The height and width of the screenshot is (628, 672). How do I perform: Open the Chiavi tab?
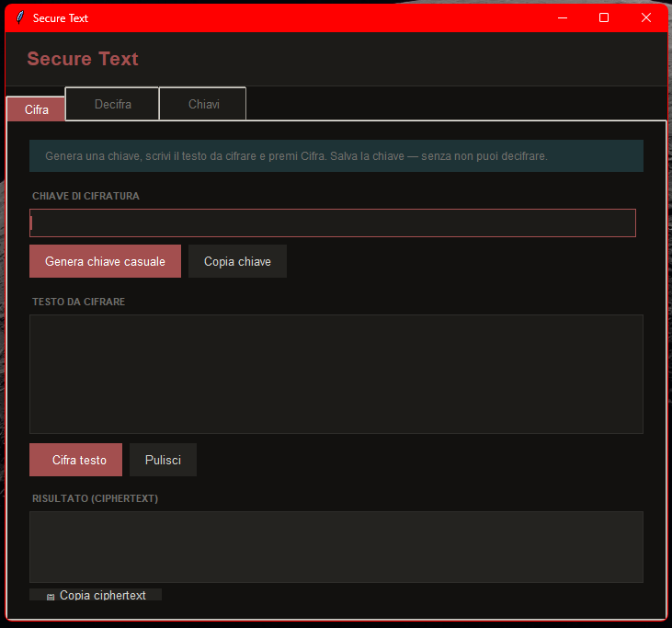pos(203,104)
